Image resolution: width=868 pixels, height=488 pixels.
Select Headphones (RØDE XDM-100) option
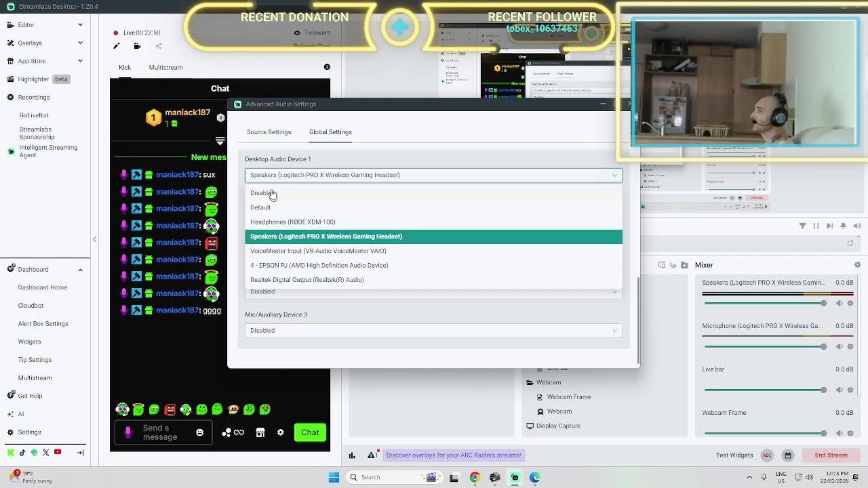[433, 222]
